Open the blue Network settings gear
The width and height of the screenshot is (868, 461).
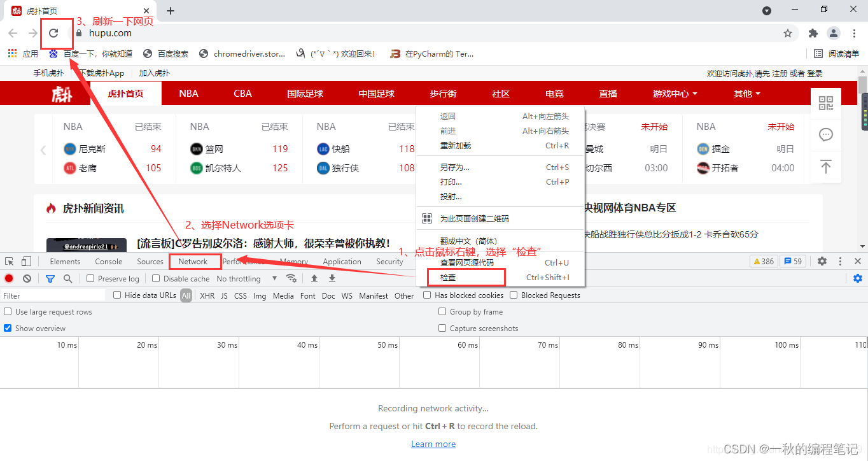858,278
